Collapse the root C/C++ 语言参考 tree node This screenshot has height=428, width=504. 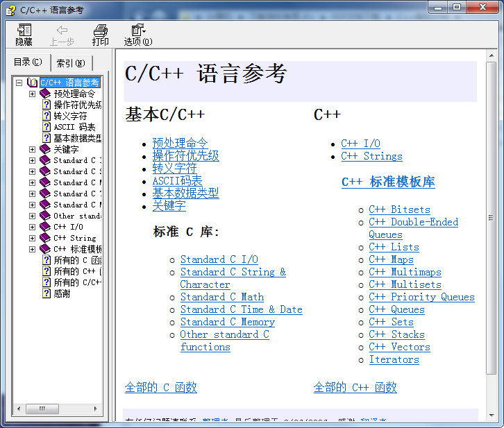click(19, 83)
